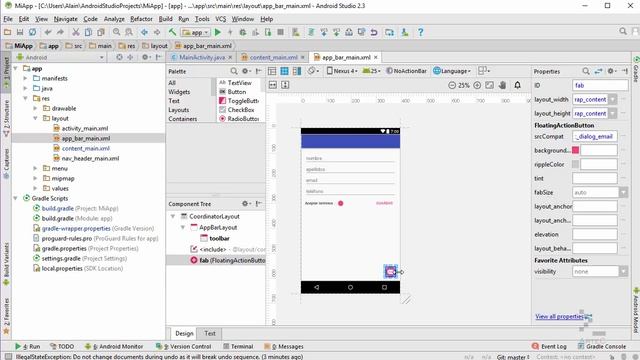This screenshot has height=360, width=640.
Task: Click the Debug app bug icon
Action: click(x=243, y=32)
